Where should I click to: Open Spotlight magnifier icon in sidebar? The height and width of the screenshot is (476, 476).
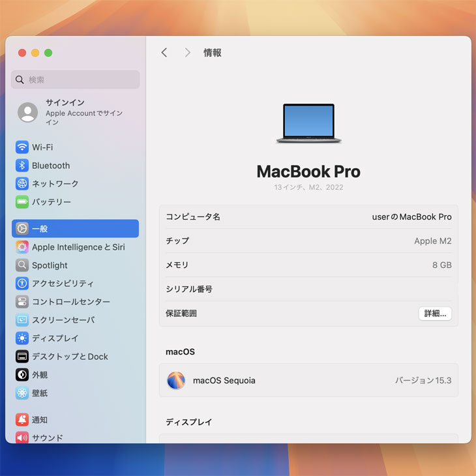click(x=22, y=265)
